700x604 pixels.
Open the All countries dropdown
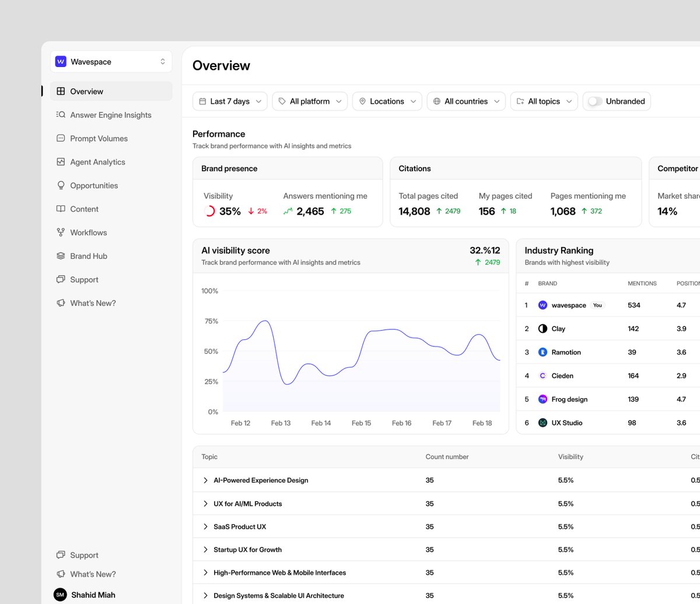click(466, 101)
